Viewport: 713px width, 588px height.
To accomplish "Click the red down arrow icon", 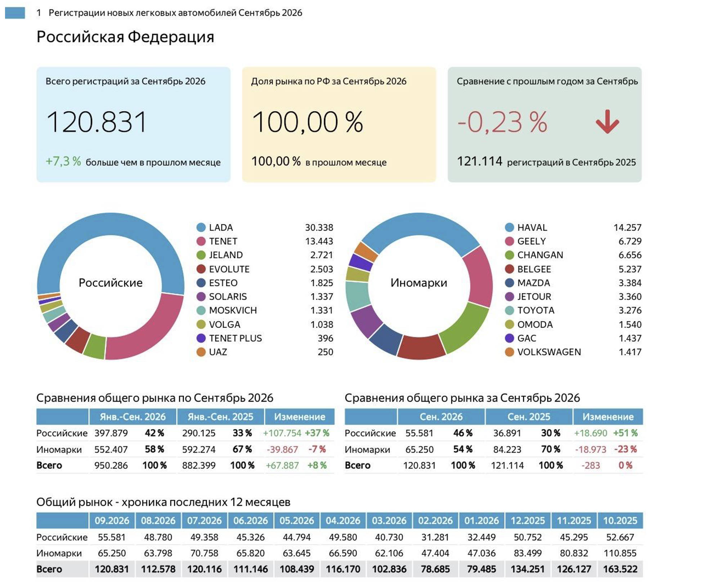I will 607,122.
